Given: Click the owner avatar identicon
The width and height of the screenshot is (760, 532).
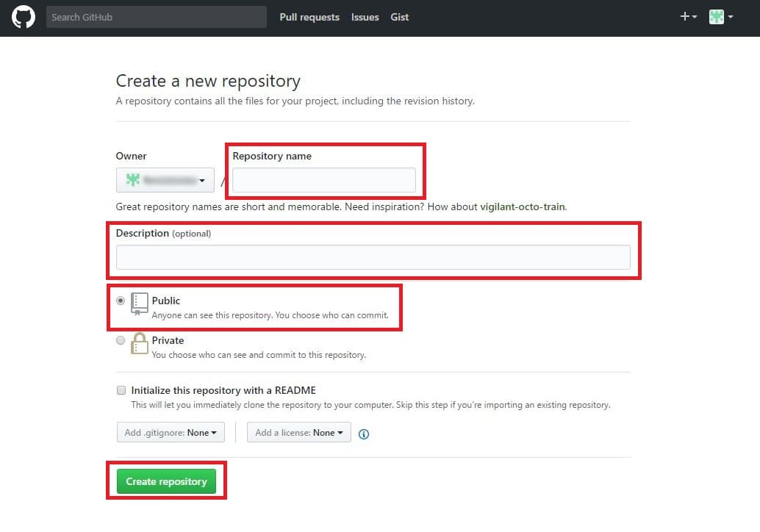Looking at the screenshot, I should pos(133,180).
